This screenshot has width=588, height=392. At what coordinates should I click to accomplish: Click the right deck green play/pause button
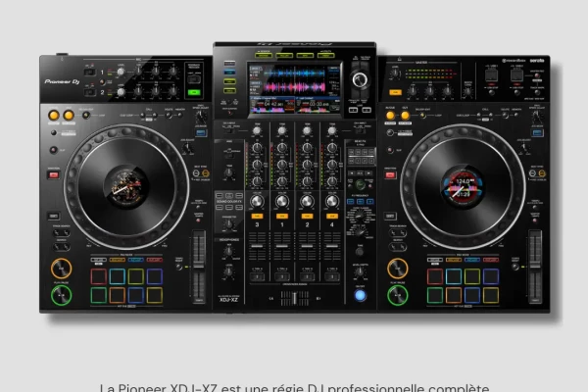(x=398, y=295)
